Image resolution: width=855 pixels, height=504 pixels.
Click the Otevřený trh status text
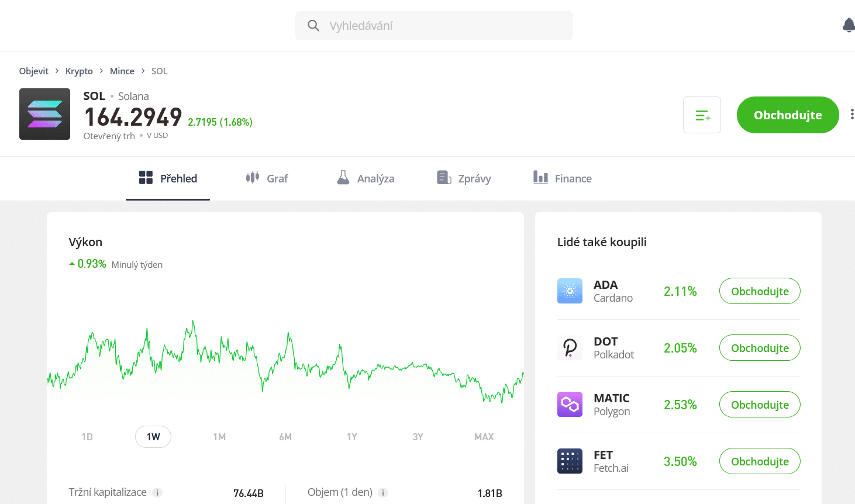click(x=109, y=136)
